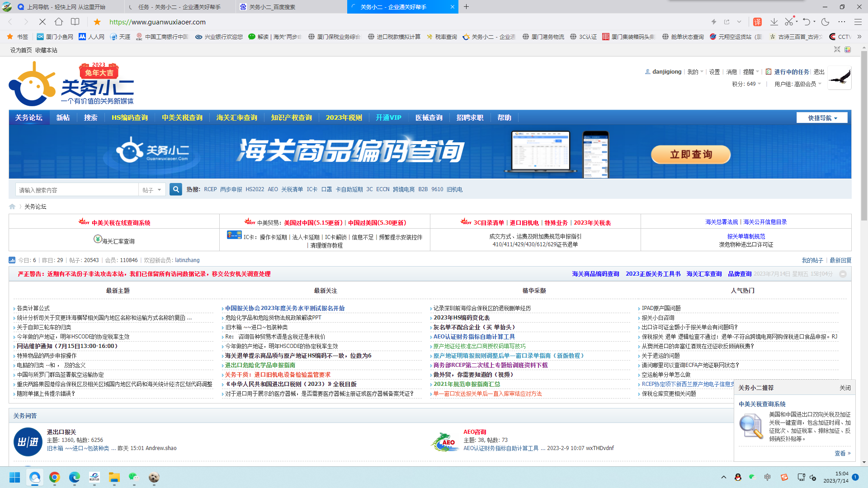
Task: Click the undo closed tab arrow
Action: click(807, 22)
